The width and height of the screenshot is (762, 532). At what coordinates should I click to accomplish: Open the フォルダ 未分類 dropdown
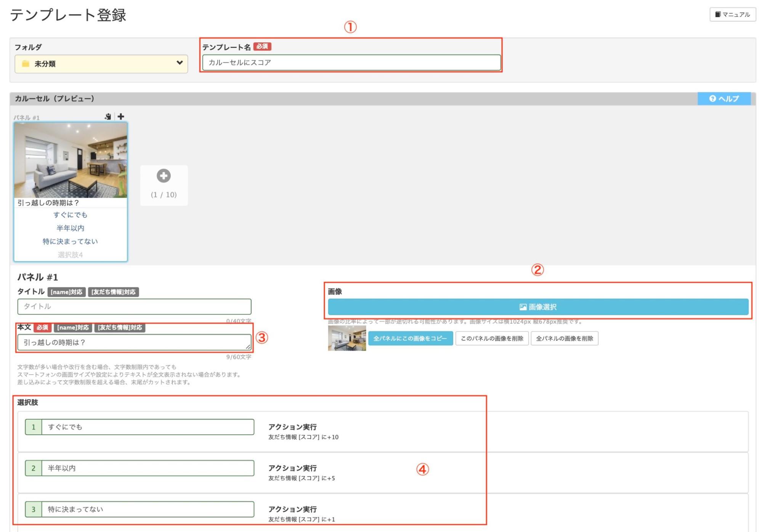[101, 64]
